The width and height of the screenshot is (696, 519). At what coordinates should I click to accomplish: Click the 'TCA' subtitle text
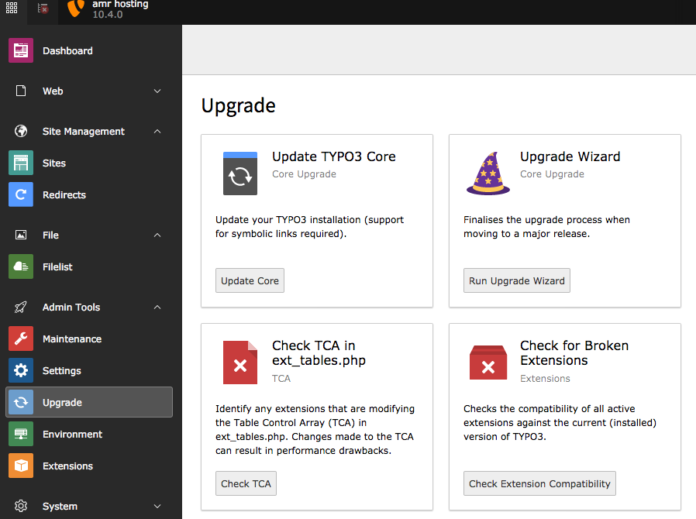281,378
